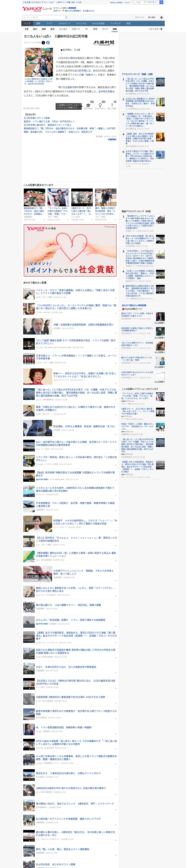Image resolution: width=186 pixels, height=868 pixels.
Task: Open the 速報 tab
Action: pyautogui.click(x=38, y=24)
